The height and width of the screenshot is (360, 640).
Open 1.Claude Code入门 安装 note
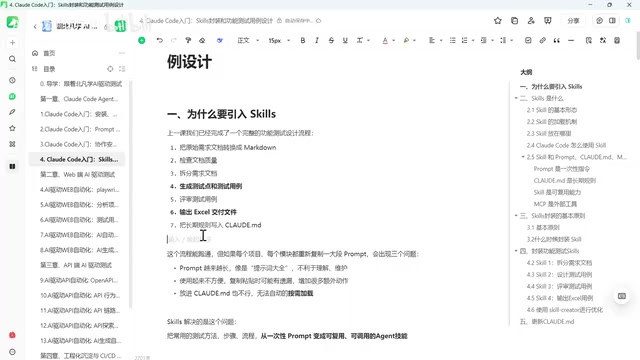(x=78, y=114)
